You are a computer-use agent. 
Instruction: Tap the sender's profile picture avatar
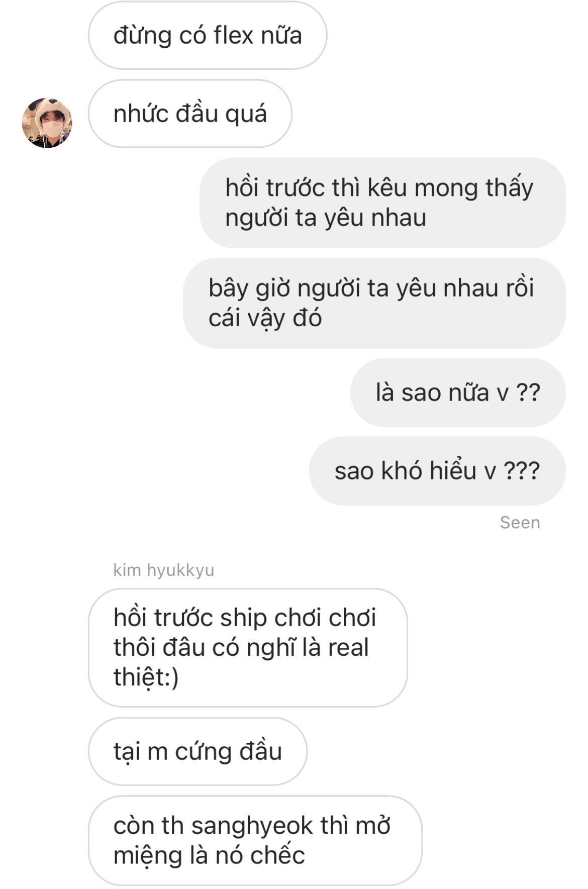click(x=47, y=123)
